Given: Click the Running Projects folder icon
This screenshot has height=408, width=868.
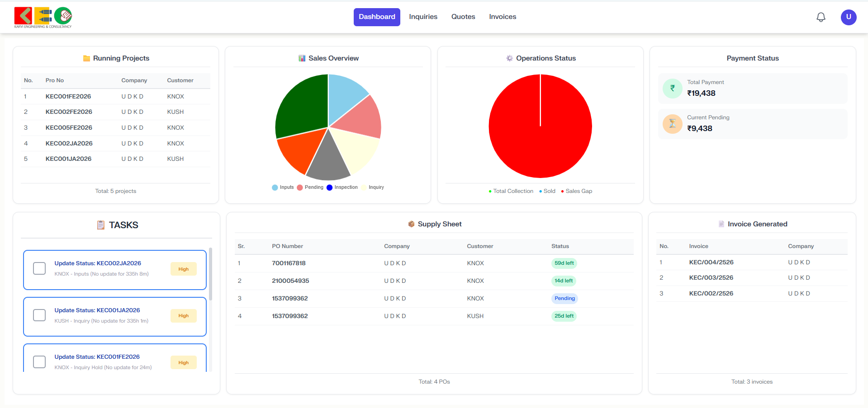Looking at the screenshot, I should pyautogui.click(x=86, y=58).
